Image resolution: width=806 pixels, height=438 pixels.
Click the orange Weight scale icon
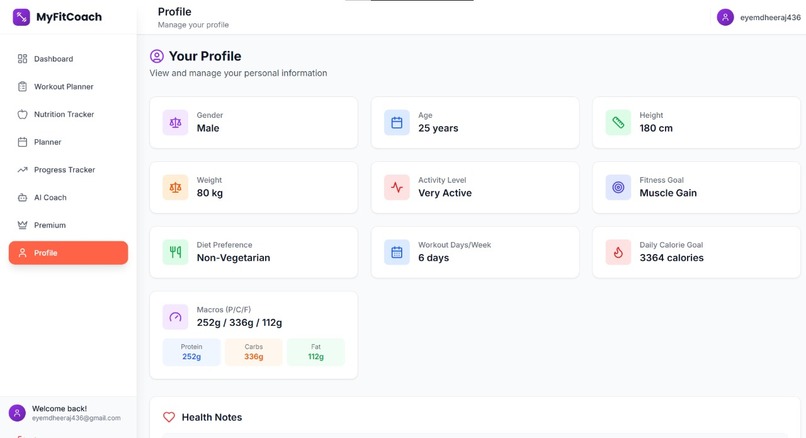175,187
